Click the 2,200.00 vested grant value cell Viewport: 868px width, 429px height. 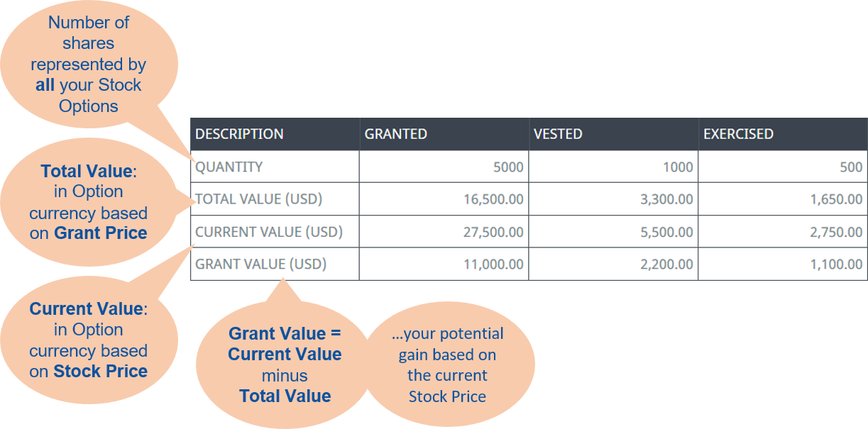(666, 264)
